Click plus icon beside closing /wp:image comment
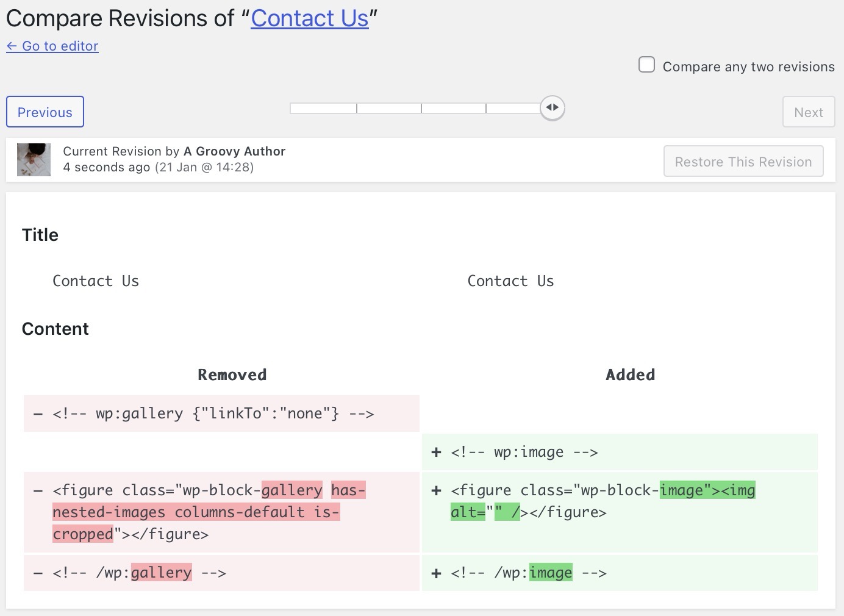This screenshot has height=616, width=844. (x=436, y=573)
